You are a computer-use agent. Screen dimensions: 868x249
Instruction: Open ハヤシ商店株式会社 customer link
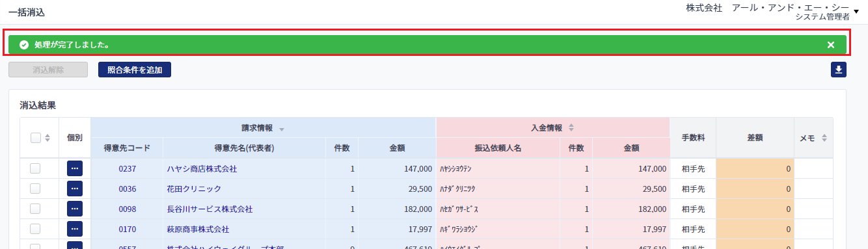pyautogui.click(x=202, y=168)
